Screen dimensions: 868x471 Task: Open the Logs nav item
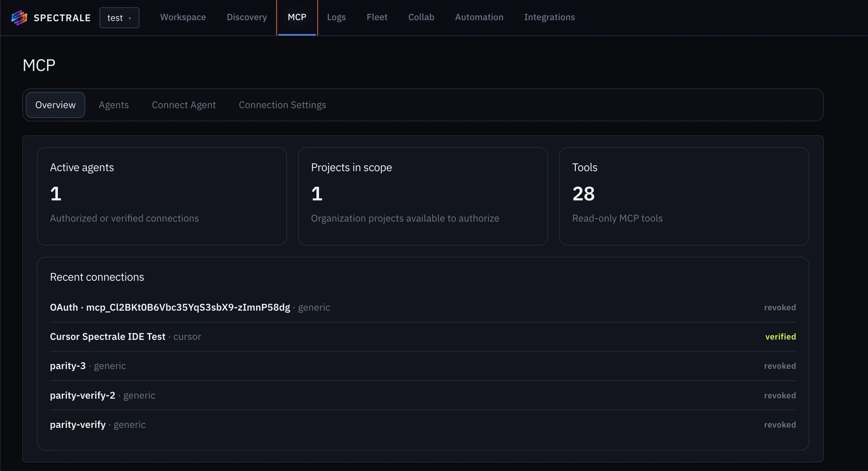click(x=336, y=17)
